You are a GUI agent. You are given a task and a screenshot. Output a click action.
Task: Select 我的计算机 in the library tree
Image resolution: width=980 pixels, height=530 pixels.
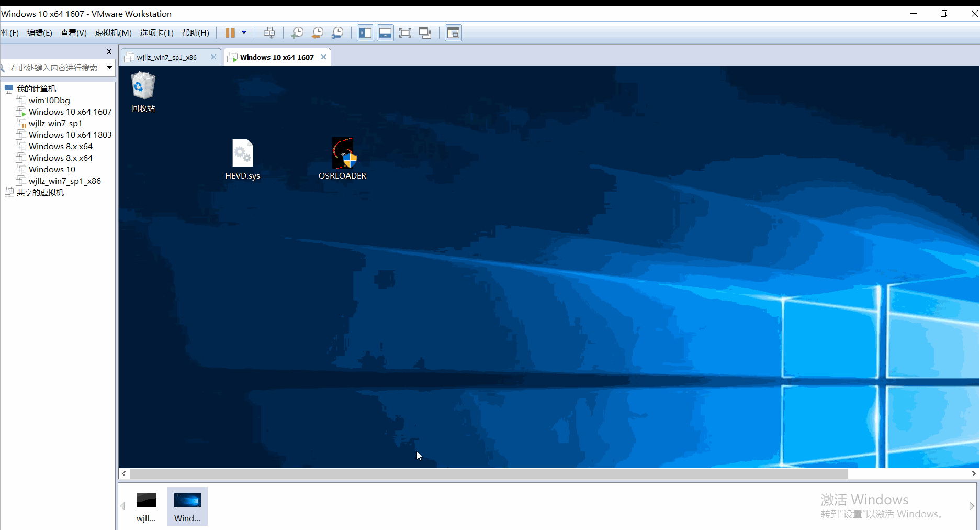point(36,89)
